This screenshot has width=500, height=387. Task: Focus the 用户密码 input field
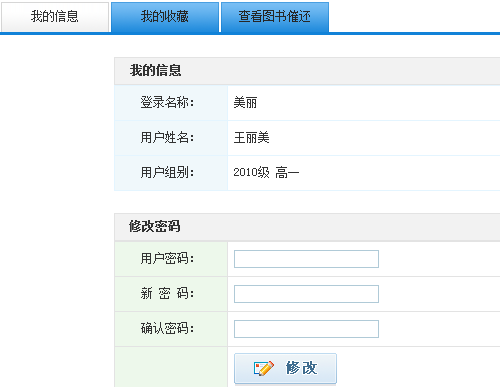[306, 259]
